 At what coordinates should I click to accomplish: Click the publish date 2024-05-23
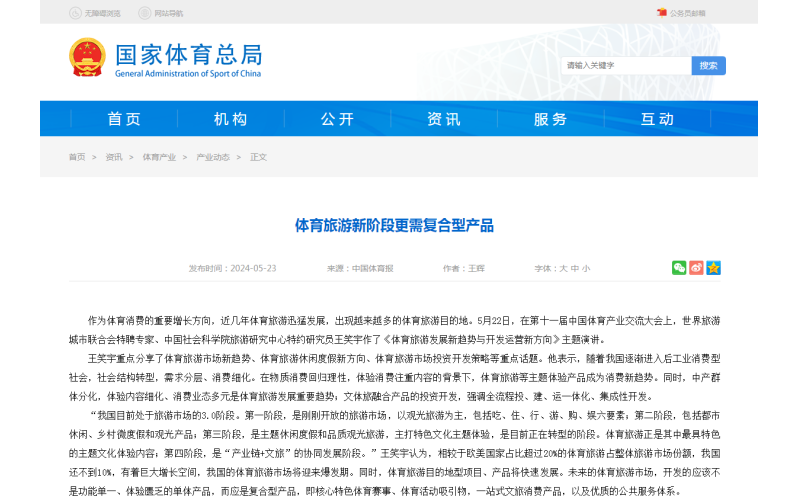253,268
